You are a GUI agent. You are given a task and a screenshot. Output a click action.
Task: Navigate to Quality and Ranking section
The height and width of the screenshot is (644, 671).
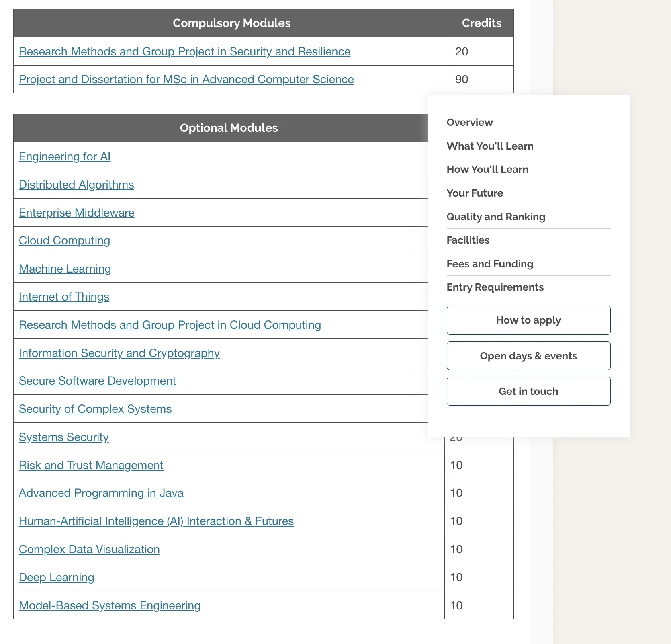click(x=495, y=217)
